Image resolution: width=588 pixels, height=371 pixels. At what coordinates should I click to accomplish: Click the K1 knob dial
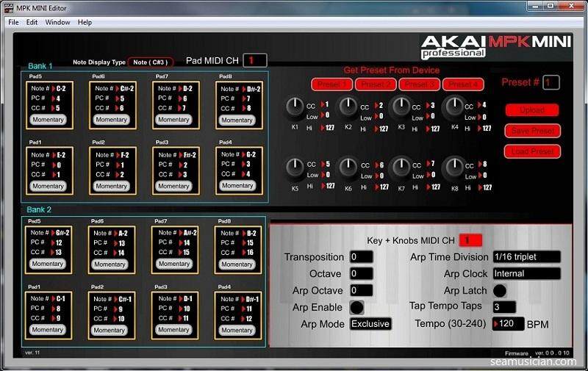click(x=295, y=107)
